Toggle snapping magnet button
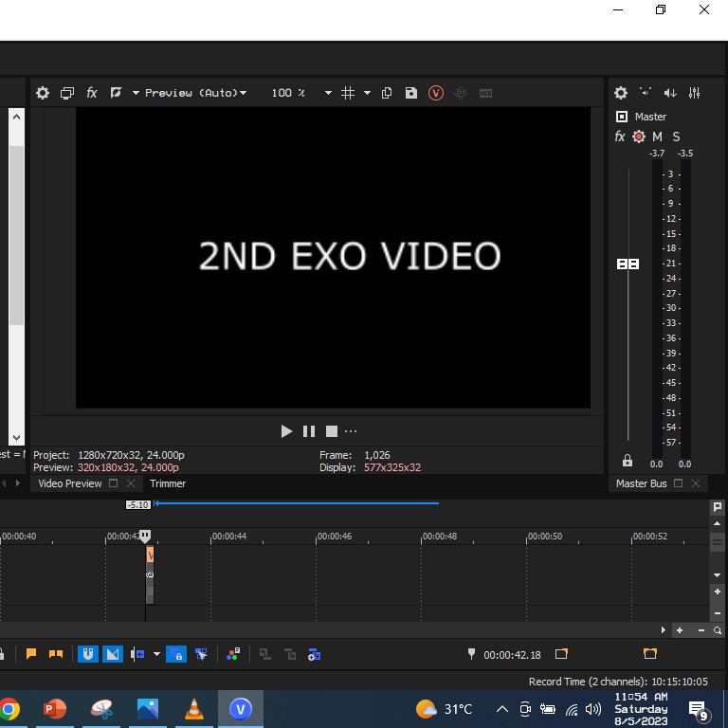The image size is (728, 728). [x=88, y=654]
